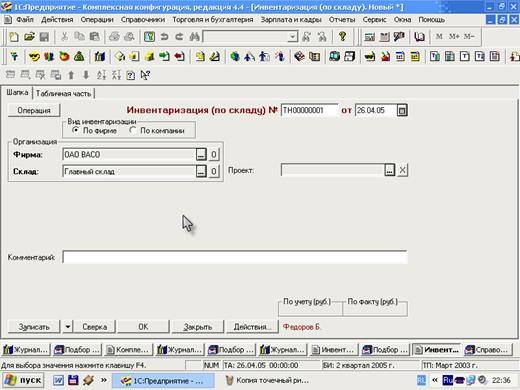The width and height of the screenshot is (520, 390).
Task: Open the Фирма selection ellipsis button
Action: pyautogui.click(x=201, y=154)
